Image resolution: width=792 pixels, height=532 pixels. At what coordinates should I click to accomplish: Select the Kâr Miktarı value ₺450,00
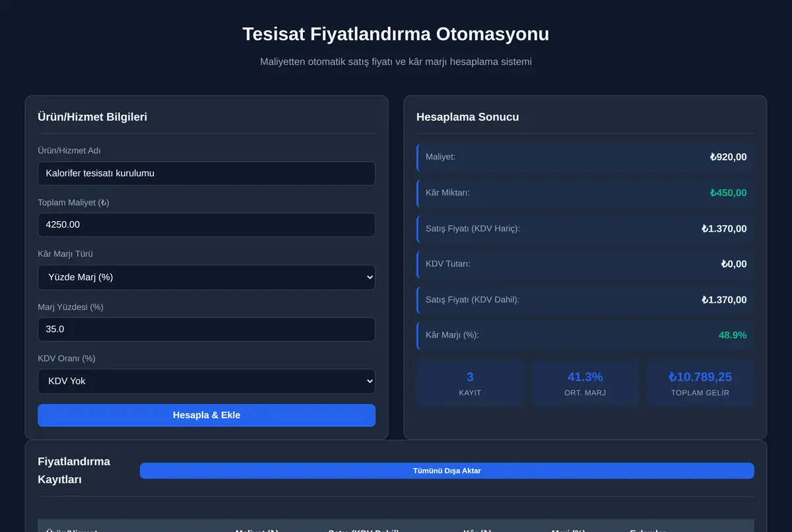tap(728, 193)
